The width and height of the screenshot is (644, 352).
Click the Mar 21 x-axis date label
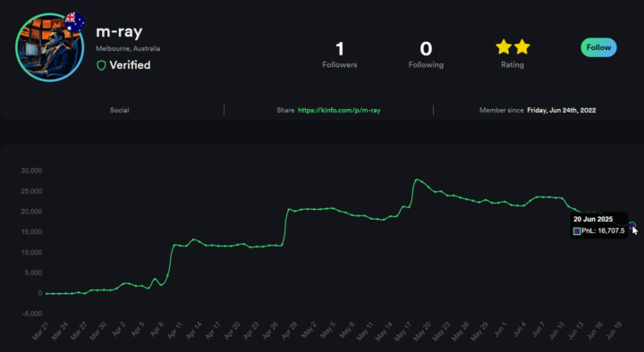coord(40,331)
